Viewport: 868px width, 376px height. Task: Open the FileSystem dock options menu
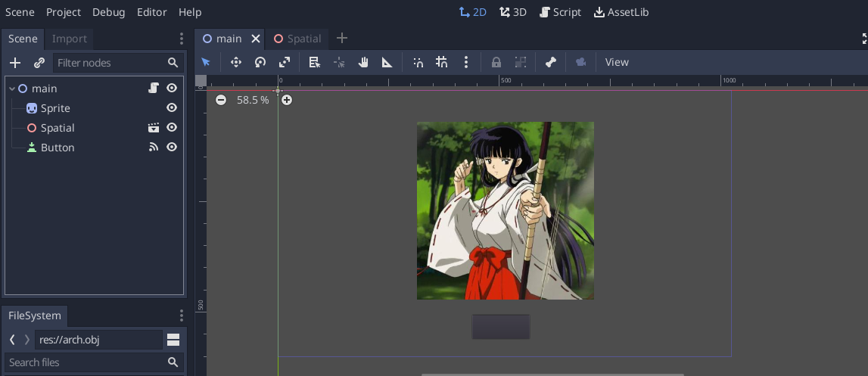pyautogui.click(x=181, y=315)
